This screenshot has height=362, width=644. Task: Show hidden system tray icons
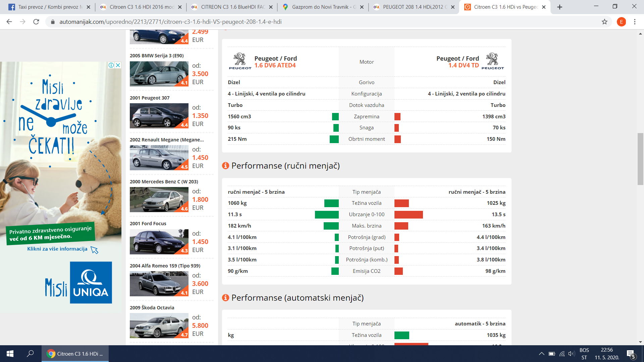541,354
